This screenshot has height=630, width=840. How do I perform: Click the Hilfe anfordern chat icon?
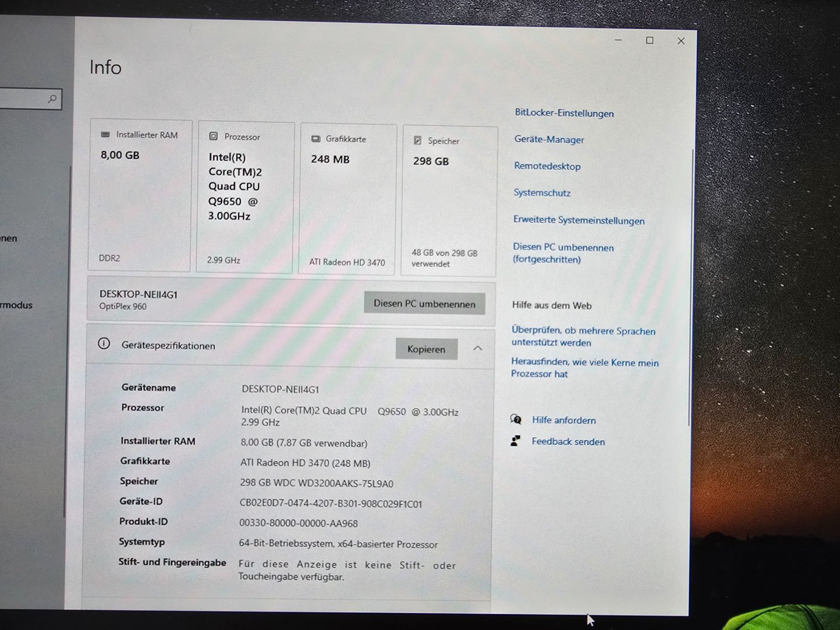[516, 419]
